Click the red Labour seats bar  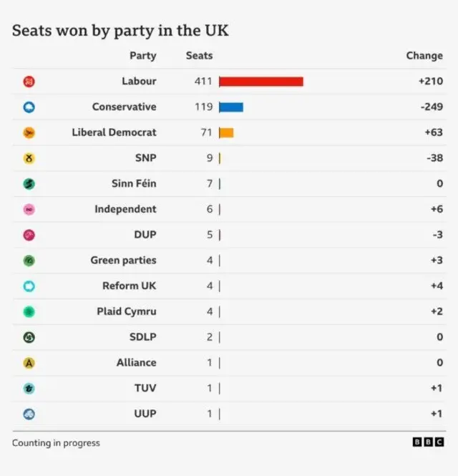pyautogui.click(x=260, y=82)
